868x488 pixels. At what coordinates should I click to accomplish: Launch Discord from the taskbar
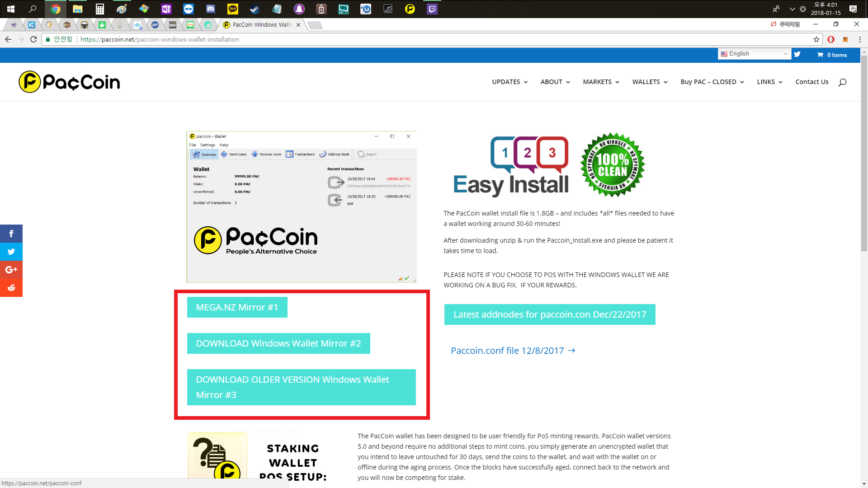point(211,9)
